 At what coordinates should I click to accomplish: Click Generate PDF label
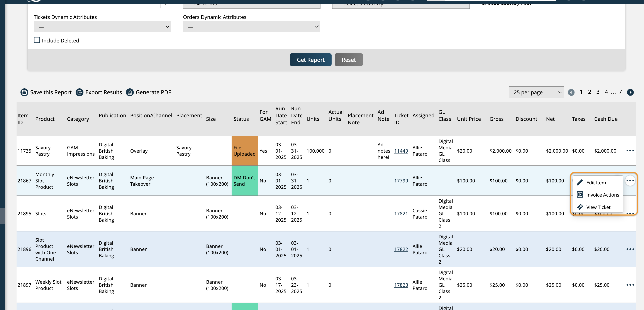(x=153, y=93)
